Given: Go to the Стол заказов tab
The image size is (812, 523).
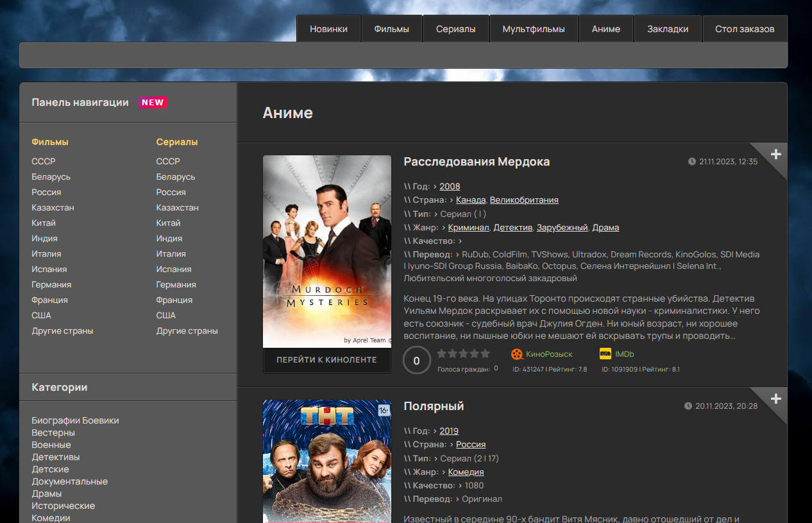Looking at the screenshot, I should (745, 29).
